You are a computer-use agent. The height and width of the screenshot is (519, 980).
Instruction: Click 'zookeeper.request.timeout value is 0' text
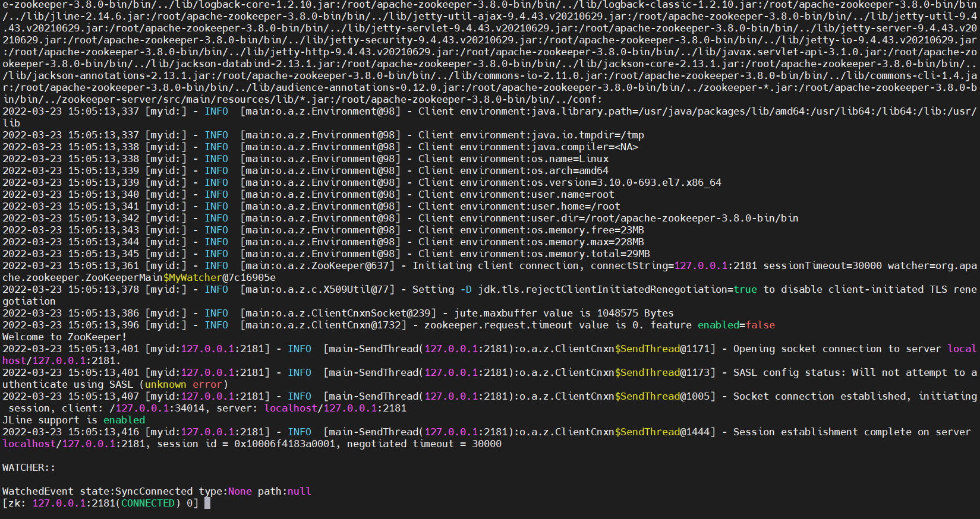click(x=531, y=325)
